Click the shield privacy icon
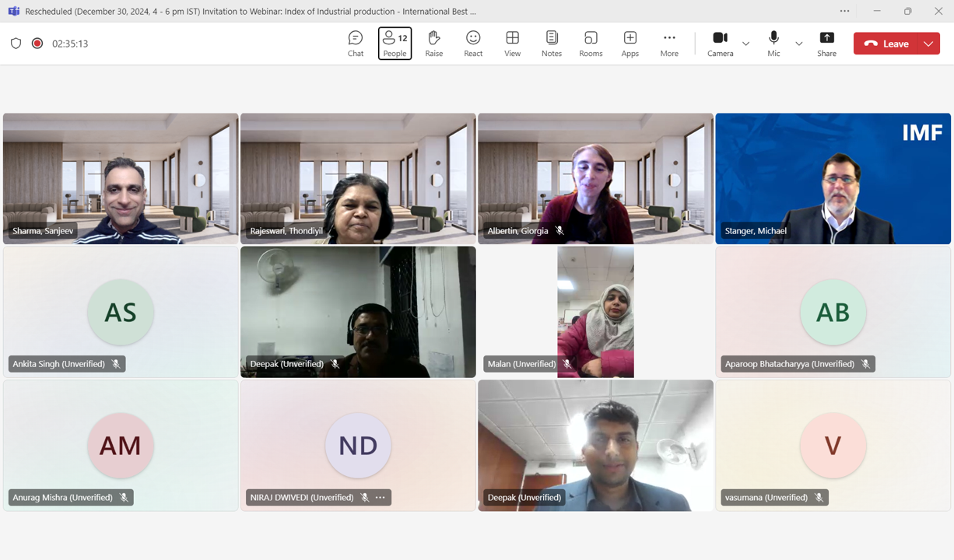 (16, 44)
